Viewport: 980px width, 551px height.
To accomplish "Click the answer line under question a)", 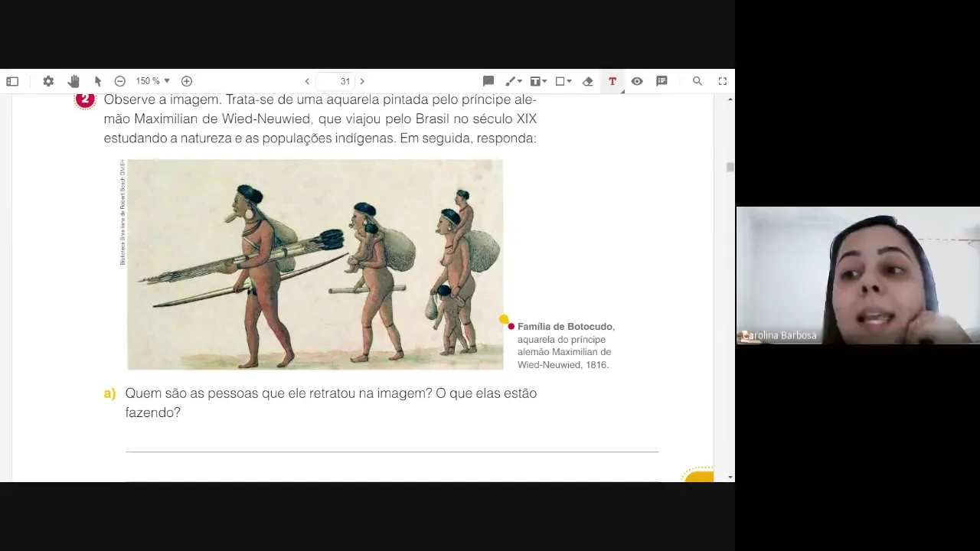I will point(392,452).
